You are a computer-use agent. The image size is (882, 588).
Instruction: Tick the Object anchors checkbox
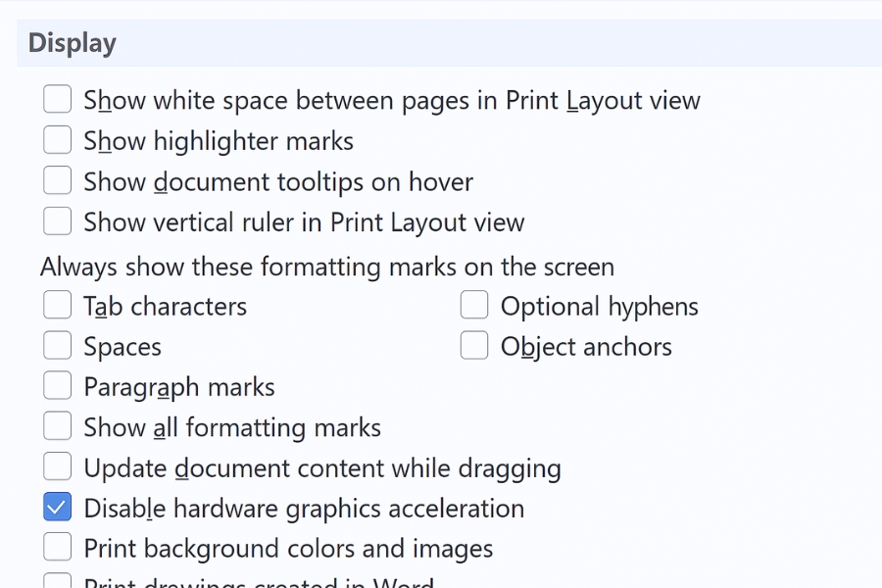(x=474, y=346)
